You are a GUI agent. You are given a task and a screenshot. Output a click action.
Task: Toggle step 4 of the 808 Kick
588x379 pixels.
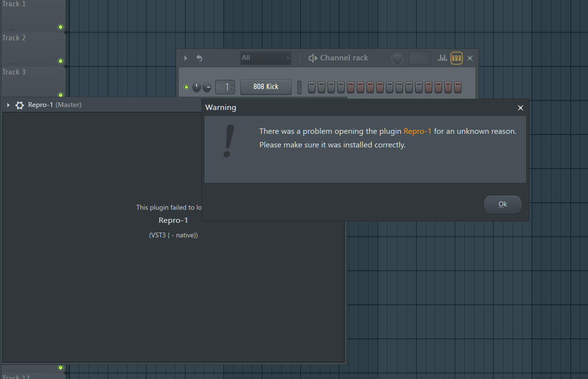[x=341, y=87]
